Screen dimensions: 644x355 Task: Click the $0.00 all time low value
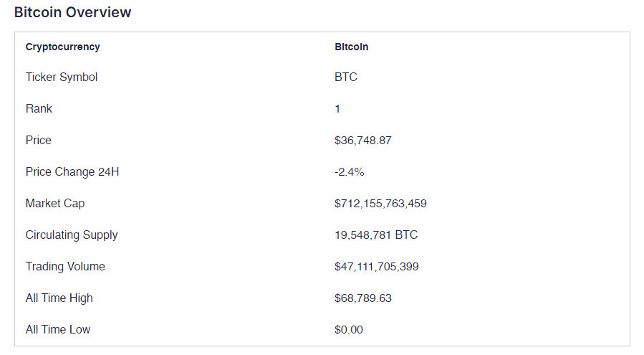coord(349,330)
